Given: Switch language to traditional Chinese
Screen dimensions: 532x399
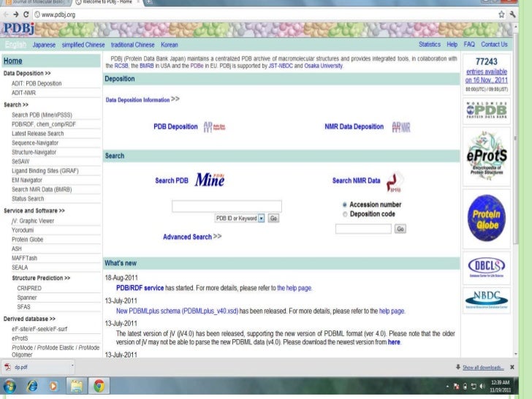Looking at the screenshot, I should tap(133, 45).
